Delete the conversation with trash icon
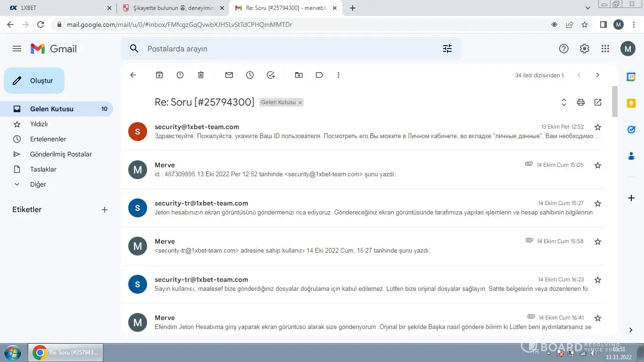The height and width of the screenshot is (362, 644). pyautogui.click(x=201, y=75)
